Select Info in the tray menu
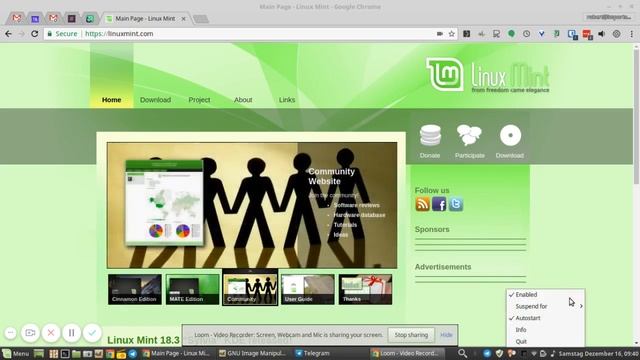 pyautogui.click(x=546, y=330)
